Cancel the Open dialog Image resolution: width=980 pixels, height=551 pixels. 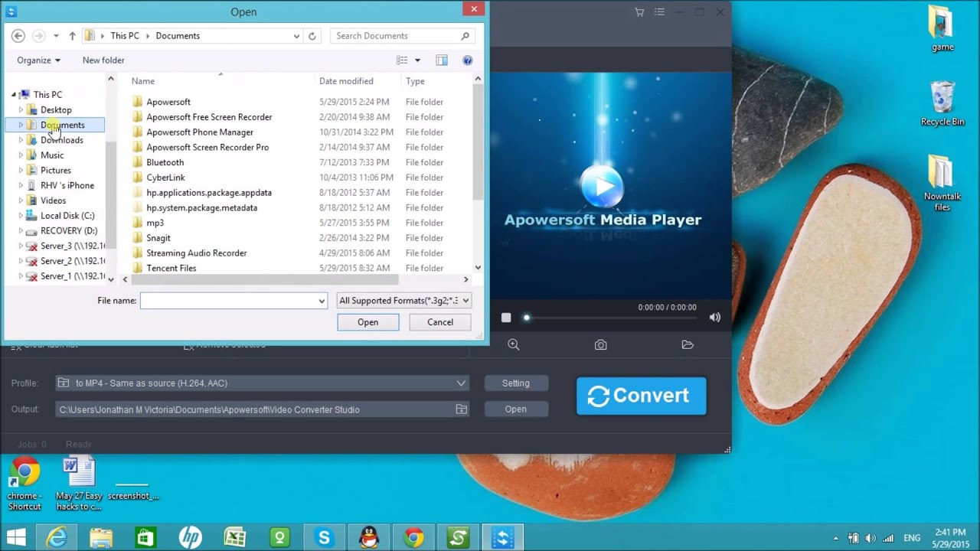click(440, 322)
